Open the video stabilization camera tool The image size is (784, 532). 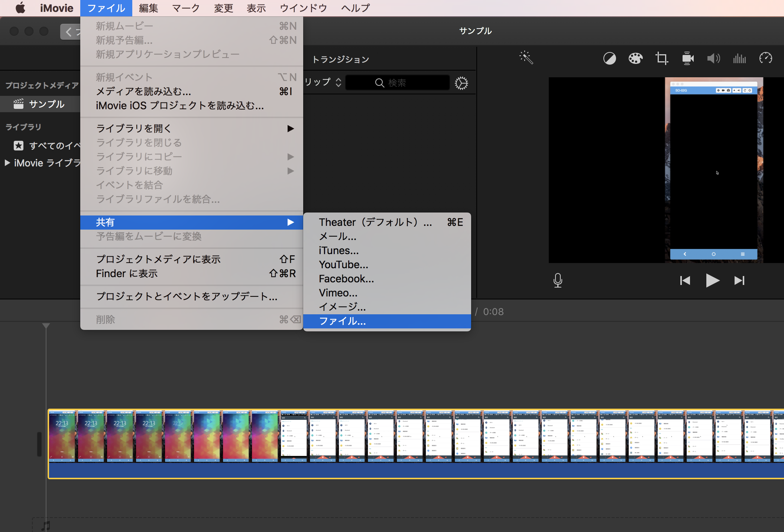pos(688,58)
